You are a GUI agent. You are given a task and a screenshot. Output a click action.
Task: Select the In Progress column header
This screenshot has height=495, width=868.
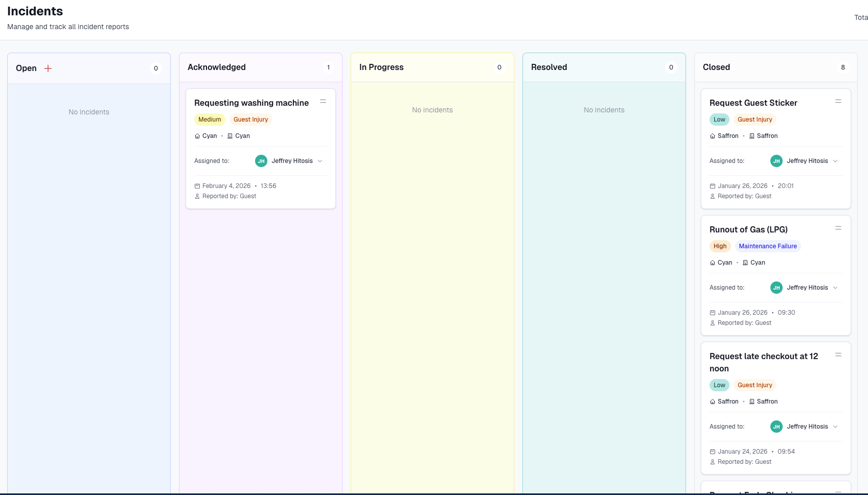click(x=381, y=67)
